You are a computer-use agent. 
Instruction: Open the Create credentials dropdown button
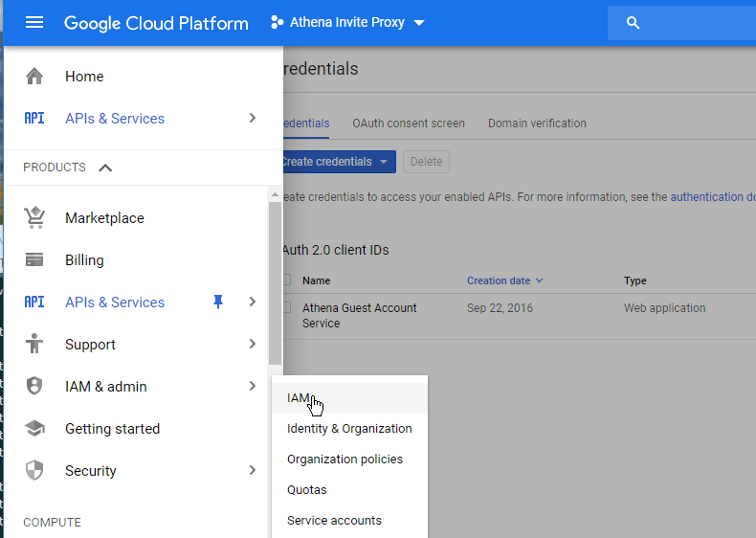tap(339, 162)
